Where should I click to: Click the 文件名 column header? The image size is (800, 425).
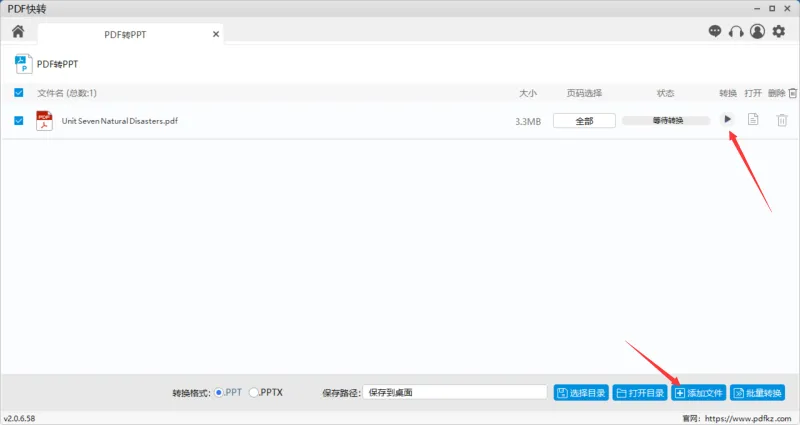pos(67,93)
